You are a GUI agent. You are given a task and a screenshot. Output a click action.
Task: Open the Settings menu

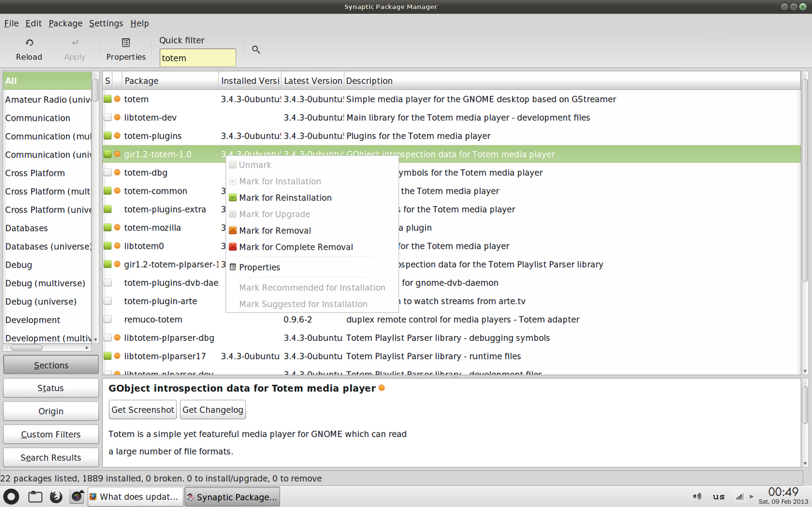(x=106, y=23)
